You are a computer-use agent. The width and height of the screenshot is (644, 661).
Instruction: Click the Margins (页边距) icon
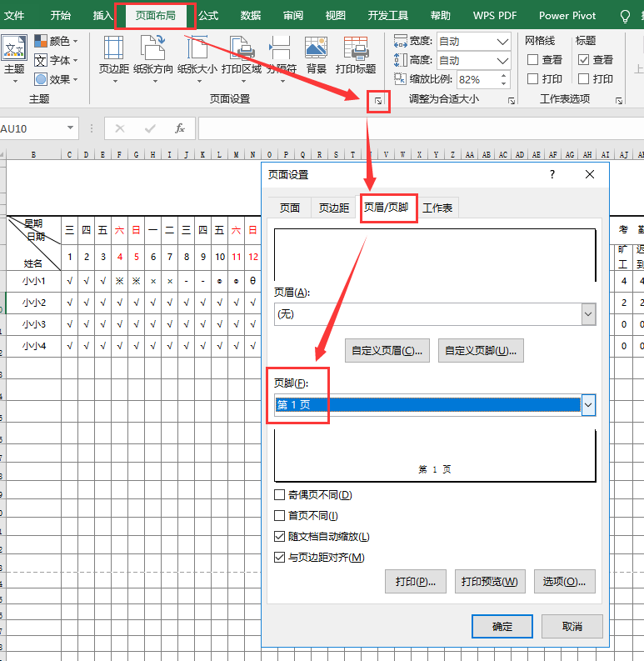113,48
